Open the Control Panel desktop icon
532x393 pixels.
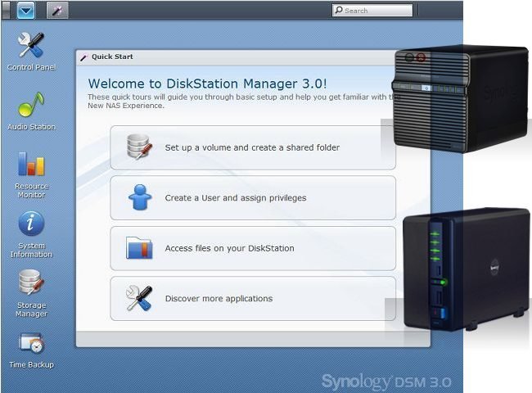click(x=31, y=51)
